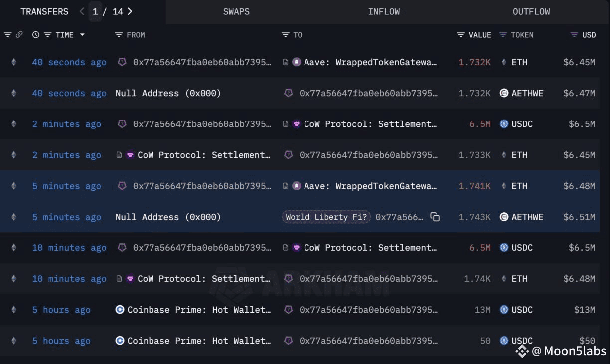610x364 pixels.
Task: Click AETHWE token icon in $6.47M row
Action: (x=504, y=93)
